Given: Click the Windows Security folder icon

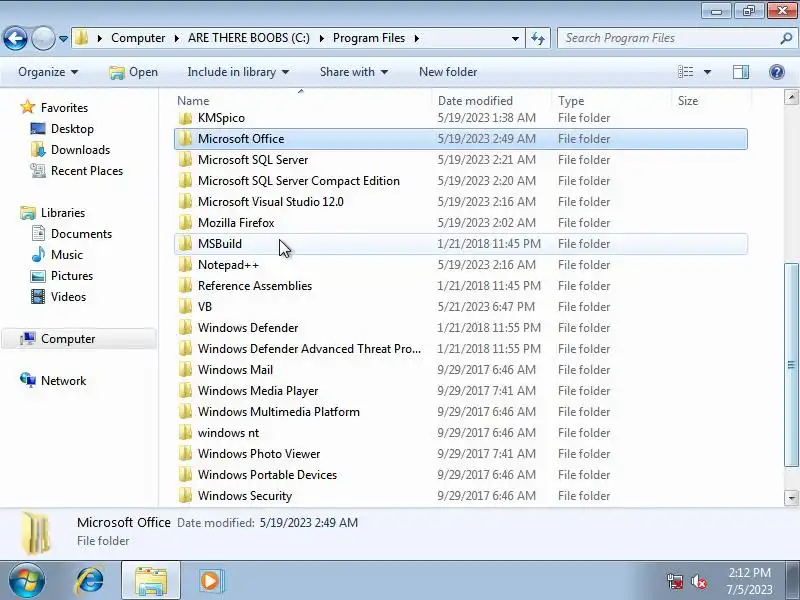Looking at the screenshot, I should (x=186, y=496).
